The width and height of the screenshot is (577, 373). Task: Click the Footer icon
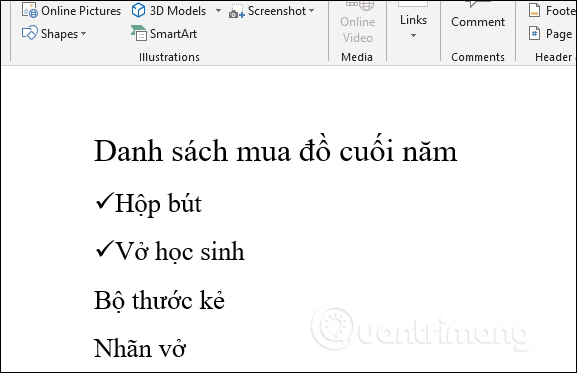pos(534,10)
